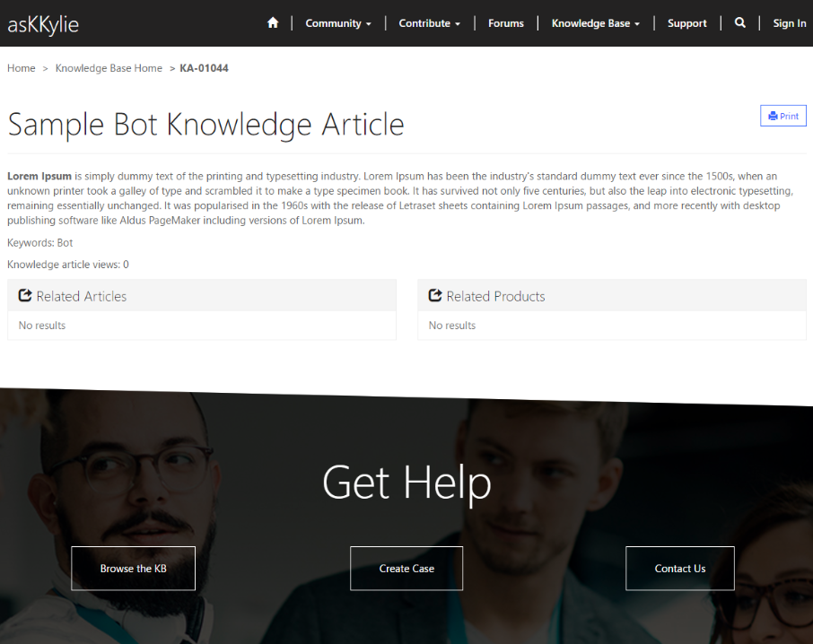Expand the Community dropdown menu
This screenshot has height=644, width=813.
(338, 23)
